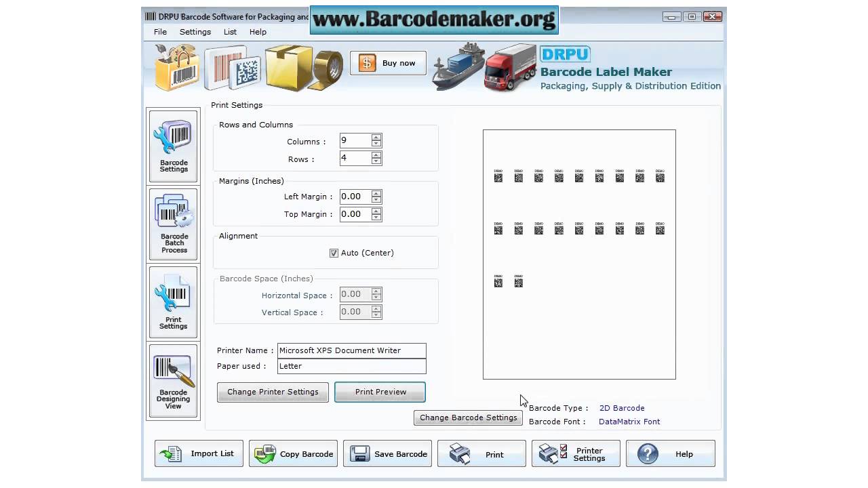Click the Help button at bottom
This screenshot has height=488, width=868.
(670, 453)
